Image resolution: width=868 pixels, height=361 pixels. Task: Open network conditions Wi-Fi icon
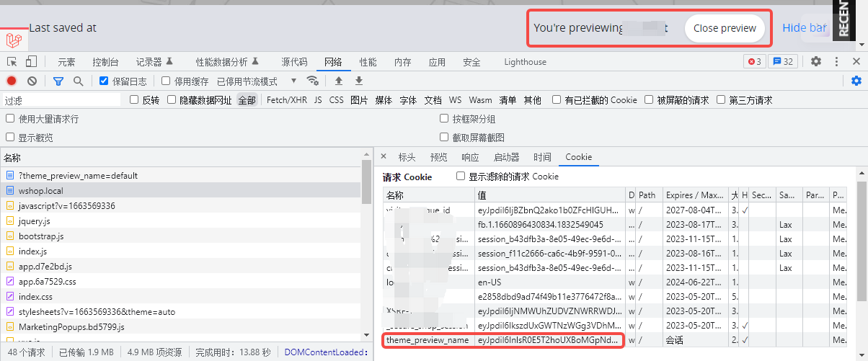(x=312, y=81)
